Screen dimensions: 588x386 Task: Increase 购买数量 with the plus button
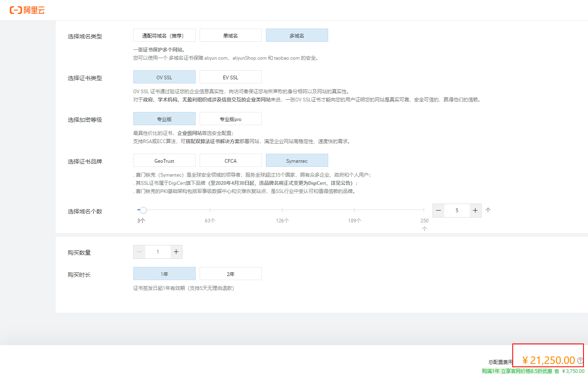click(176, 252)
